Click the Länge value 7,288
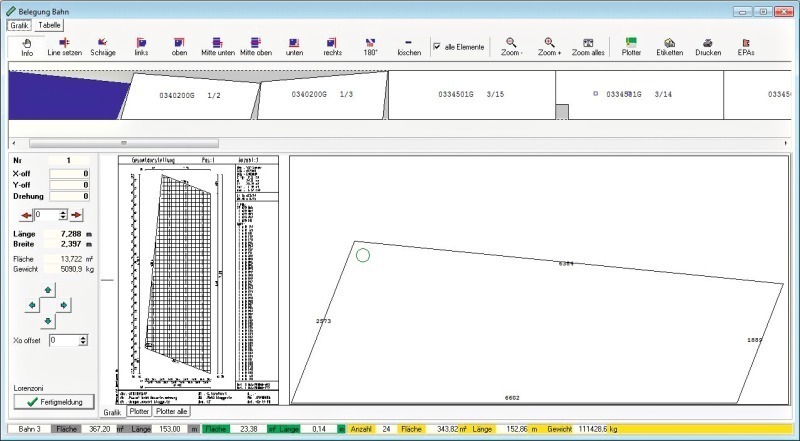Viewport: 800px width, 441px height. click(73, 234)
